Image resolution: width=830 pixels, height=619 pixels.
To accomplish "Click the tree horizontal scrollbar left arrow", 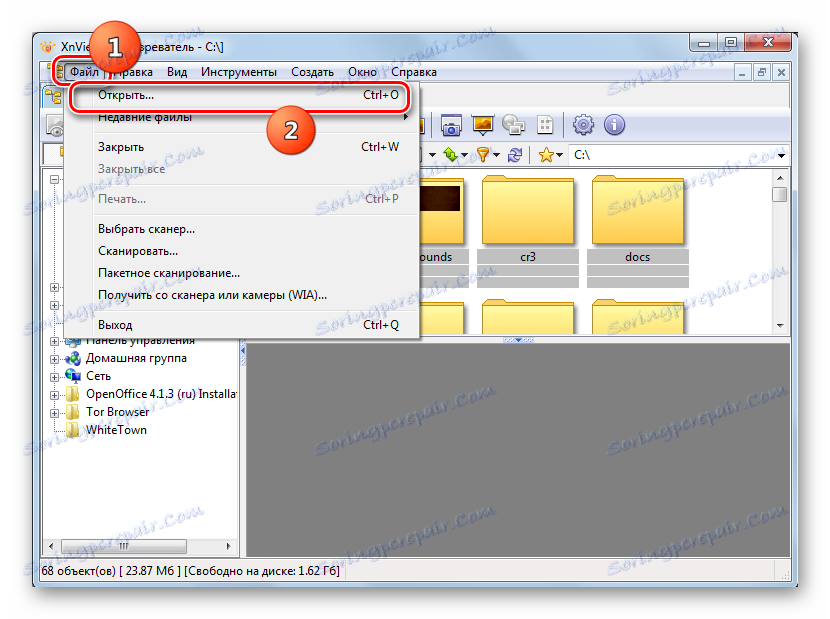I will tap(51, 546).
